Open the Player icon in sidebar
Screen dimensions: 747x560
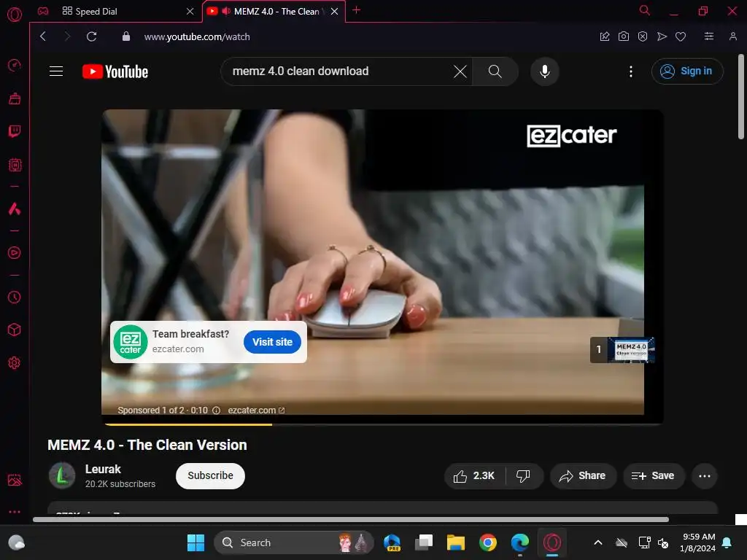pos(15,253)
